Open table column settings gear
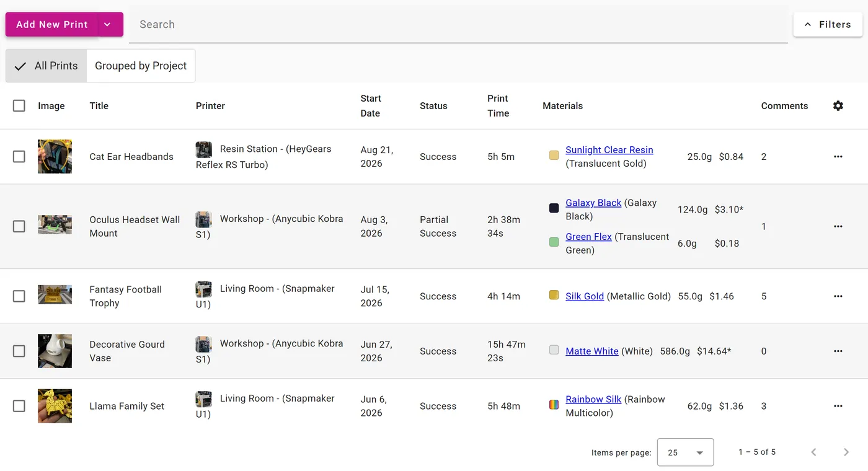The height and width of the screenshot is (471, 868). [838, 106]
